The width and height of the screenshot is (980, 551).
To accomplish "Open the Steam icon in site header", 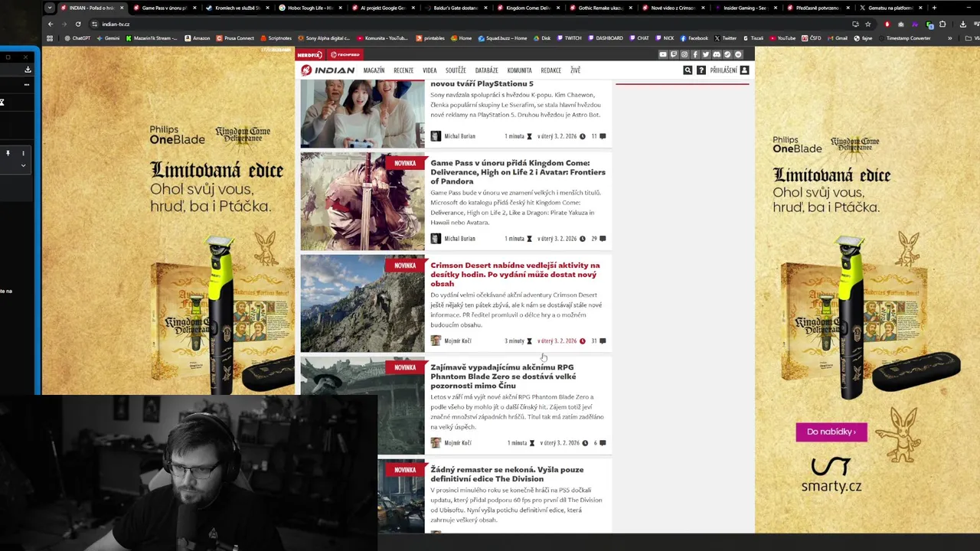I will pos(727,54).
